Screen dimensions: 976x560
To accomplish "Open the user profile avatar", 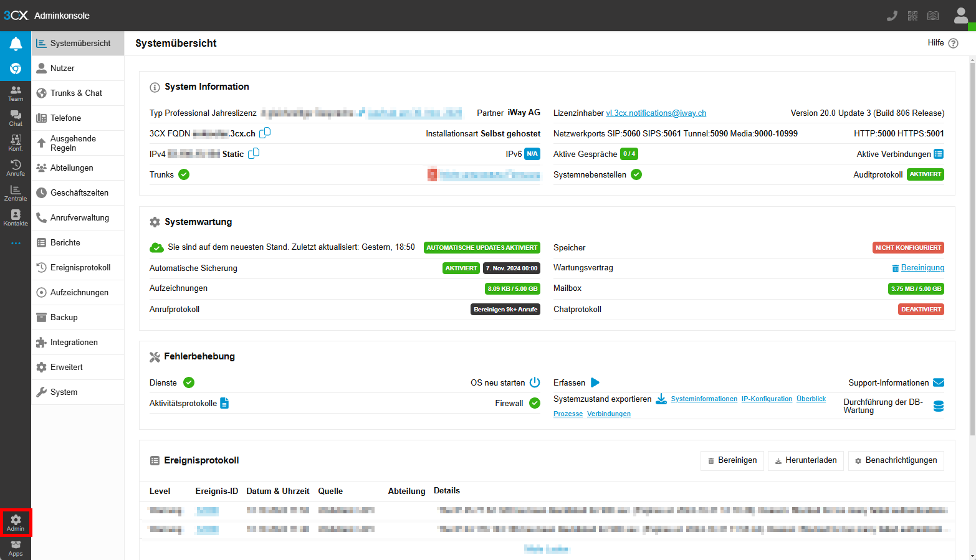I will coord(961,16).
